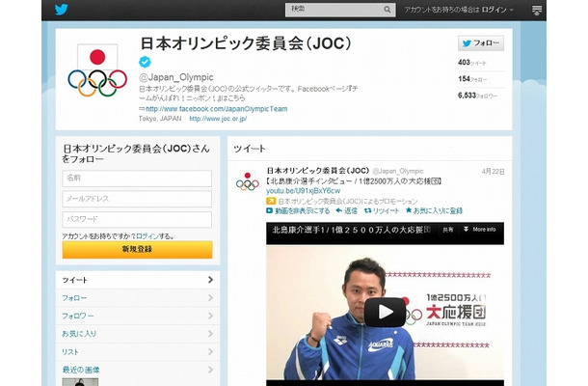Click the 新規登録 signup button
Viewport: 588px width, 386px height.
click(x=137, y=249)
